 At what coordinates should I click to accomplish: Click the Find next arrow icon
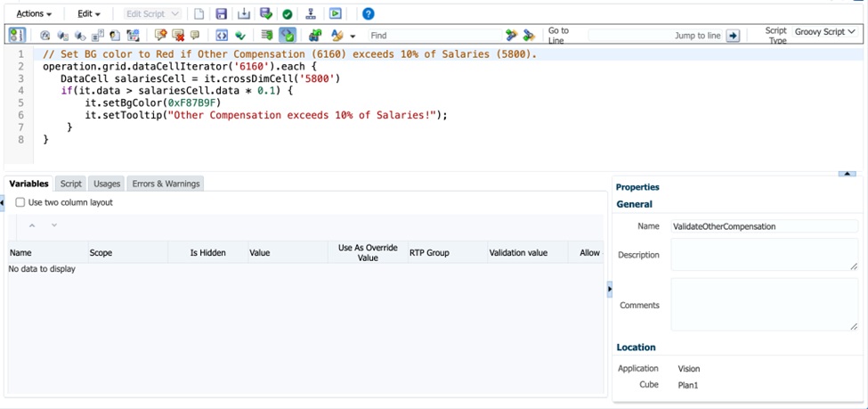pos(511,36)
